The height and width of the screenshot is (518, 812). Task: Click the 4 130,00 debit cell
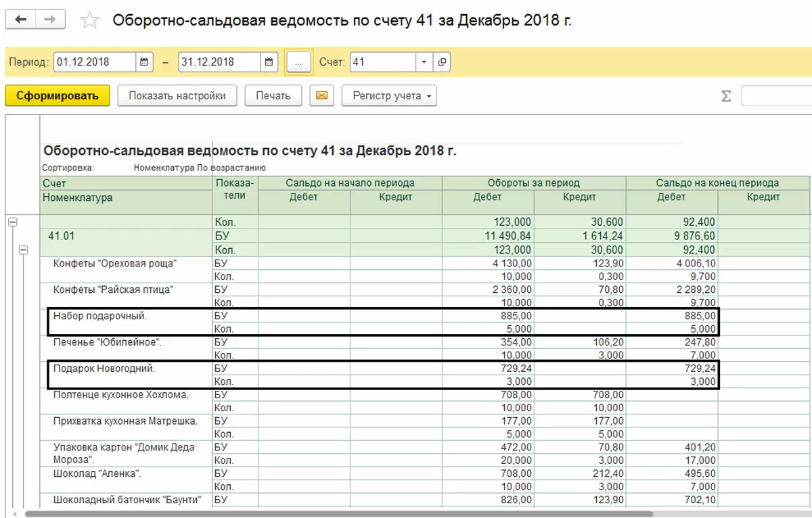point(488,264)
